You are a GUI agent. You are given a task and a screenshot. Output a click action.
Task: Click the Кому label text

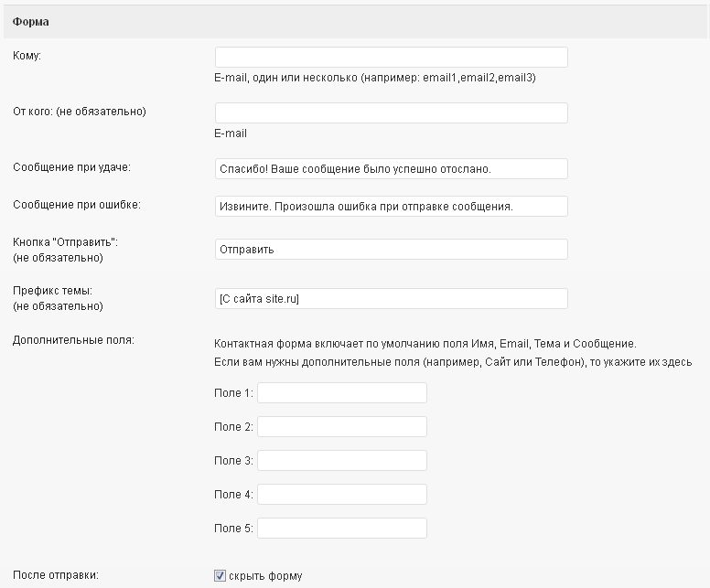27,56
